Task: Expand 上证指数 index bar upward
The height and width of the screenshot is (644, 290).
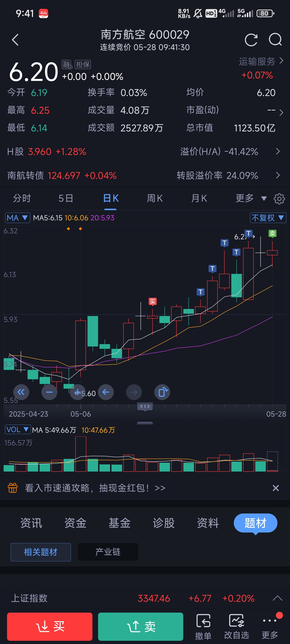Action: [x=277, y=598]
